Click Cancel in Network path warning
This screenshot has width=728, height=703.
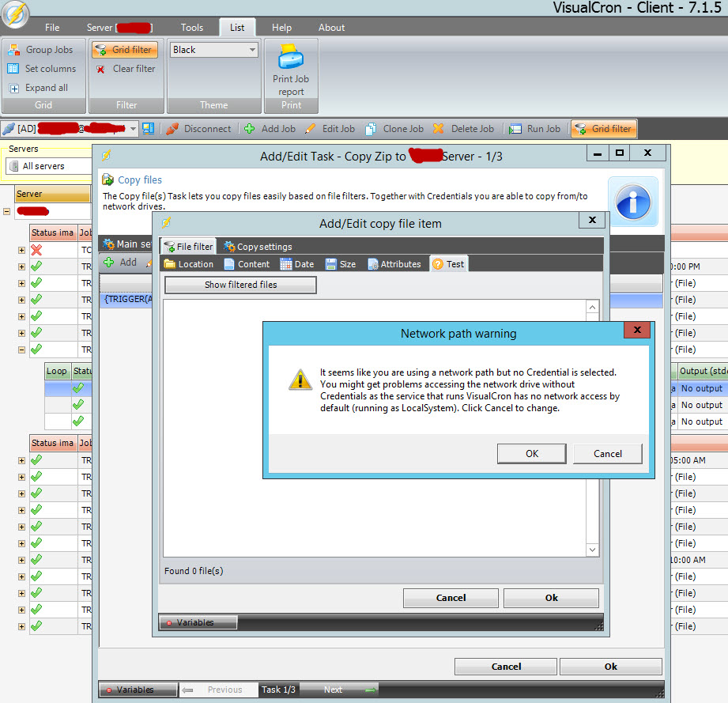click(x=607, y=453)
